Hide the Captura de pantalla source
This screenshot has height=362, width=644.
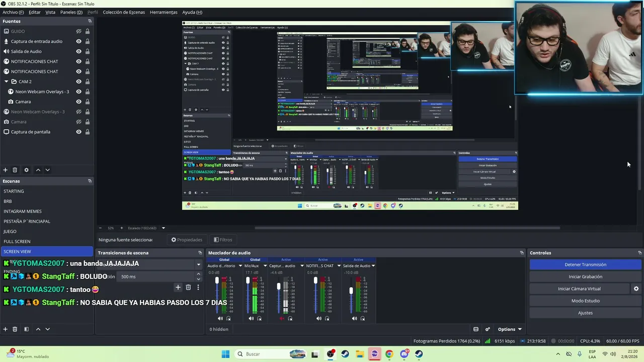[79, 132]
